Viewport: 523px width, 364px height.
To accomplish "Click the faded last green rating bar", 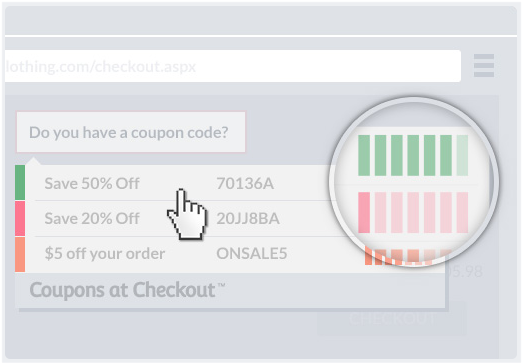I will (x=462, y=155).
